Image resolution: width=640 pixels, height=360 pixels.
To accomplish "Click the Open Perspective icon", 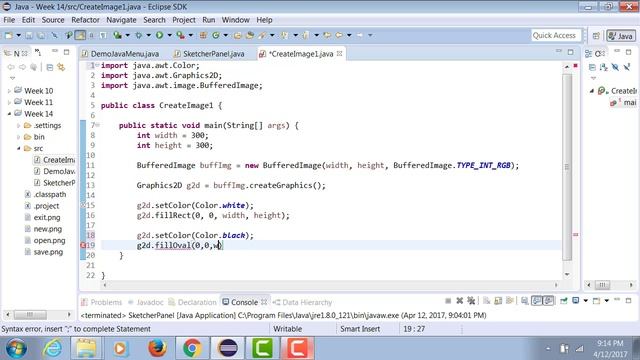I will (x=596, y=36).
